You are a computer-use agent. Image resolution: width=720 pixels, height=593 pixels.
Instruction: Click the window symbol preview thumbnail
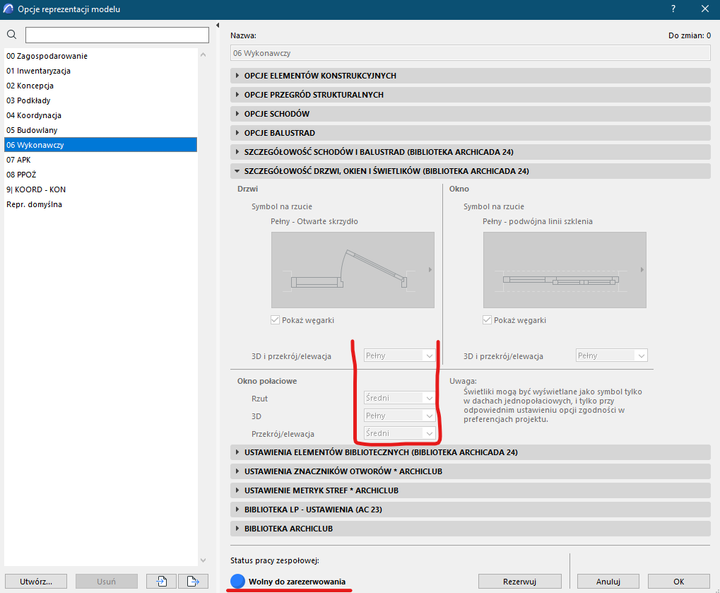point(565,270)
